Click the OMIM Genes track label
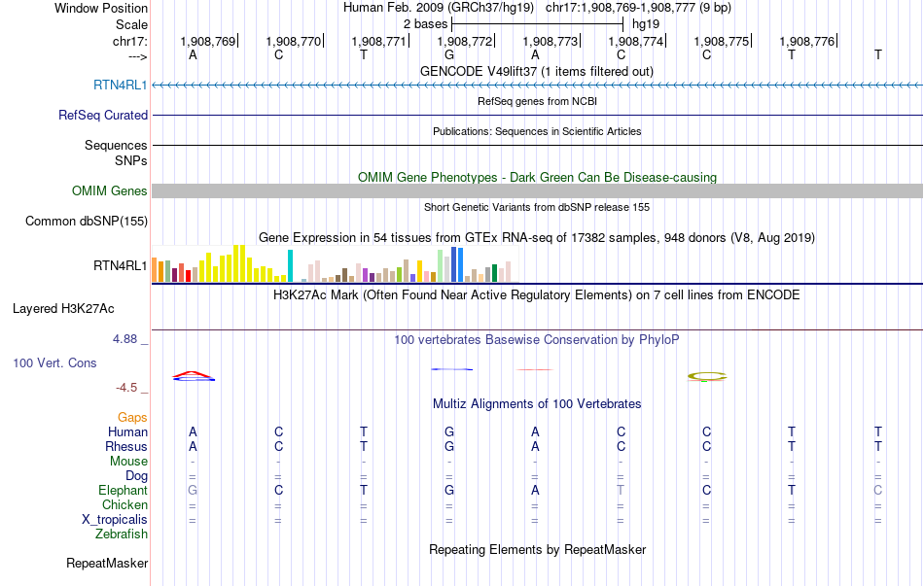The width and height of the screenshot is (924, 586). tap(110, 191)
